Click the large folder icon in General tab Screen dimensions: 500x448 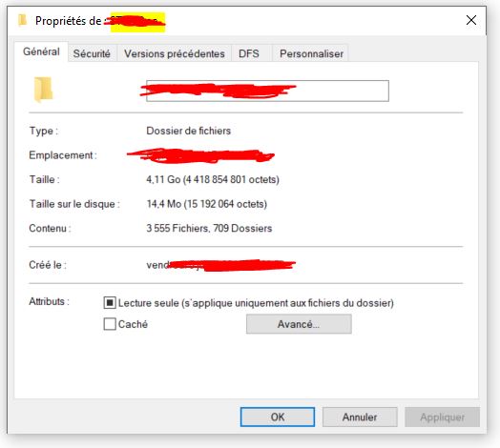tap(43, 90)
